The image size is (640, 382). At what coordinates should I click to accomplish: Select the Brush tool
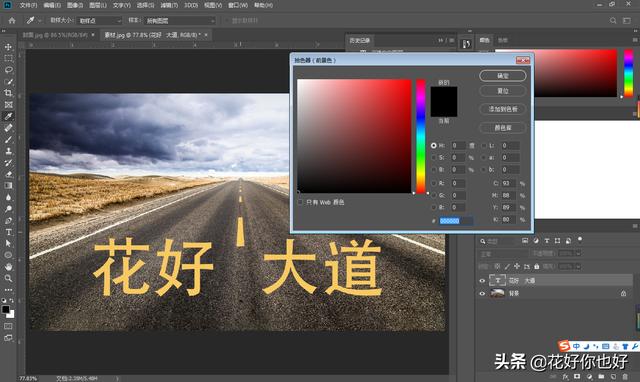(x=8, y=140)
